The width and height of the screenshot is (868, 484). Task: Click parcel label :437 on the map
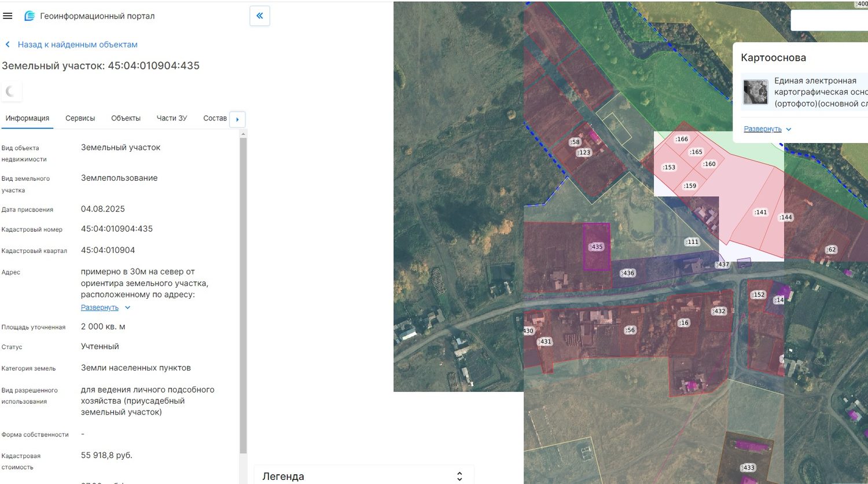[723, 265]
